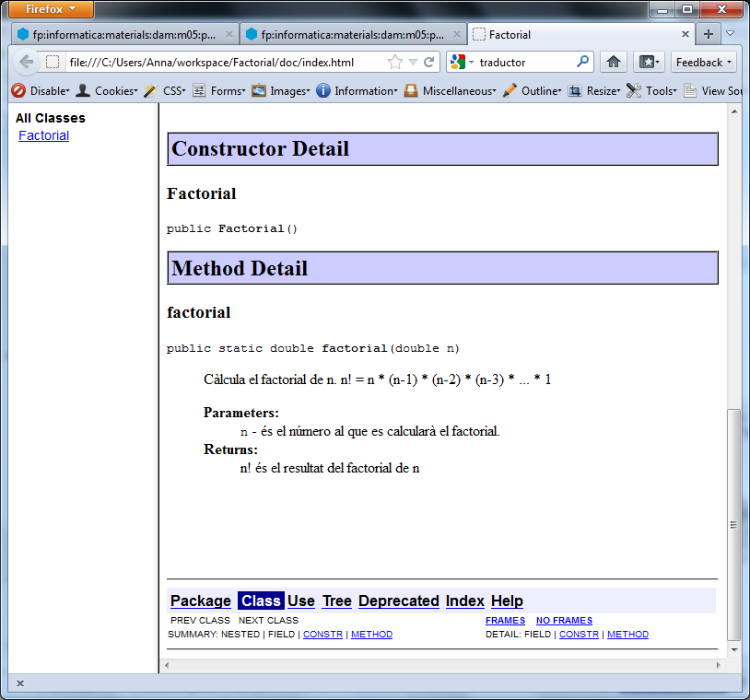Click the NO FRAMES link
Viewport: 750px width, 700px height.
point(564,621)
